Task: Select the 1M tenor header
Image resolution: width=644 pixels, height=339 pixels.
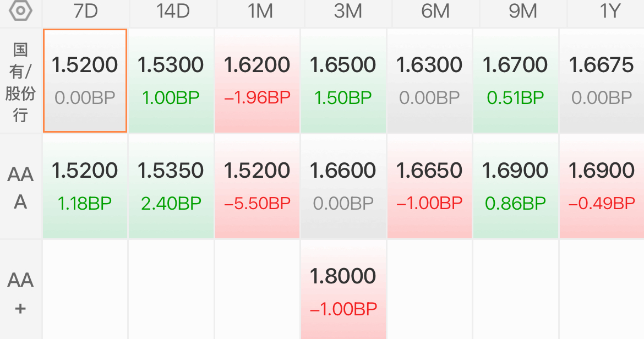Action: (x=260, y=11)
